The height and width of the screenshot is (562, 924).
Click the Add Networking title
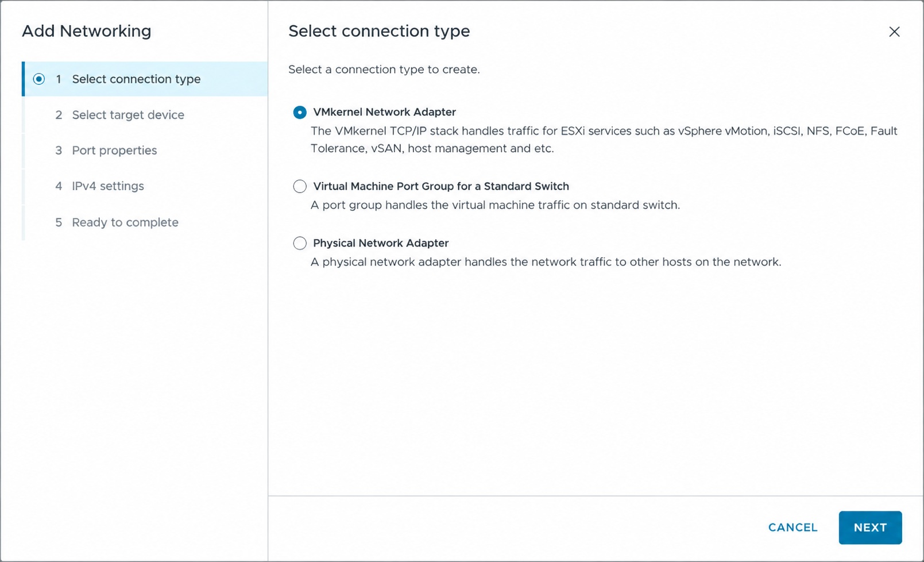(x=87, y=31)
